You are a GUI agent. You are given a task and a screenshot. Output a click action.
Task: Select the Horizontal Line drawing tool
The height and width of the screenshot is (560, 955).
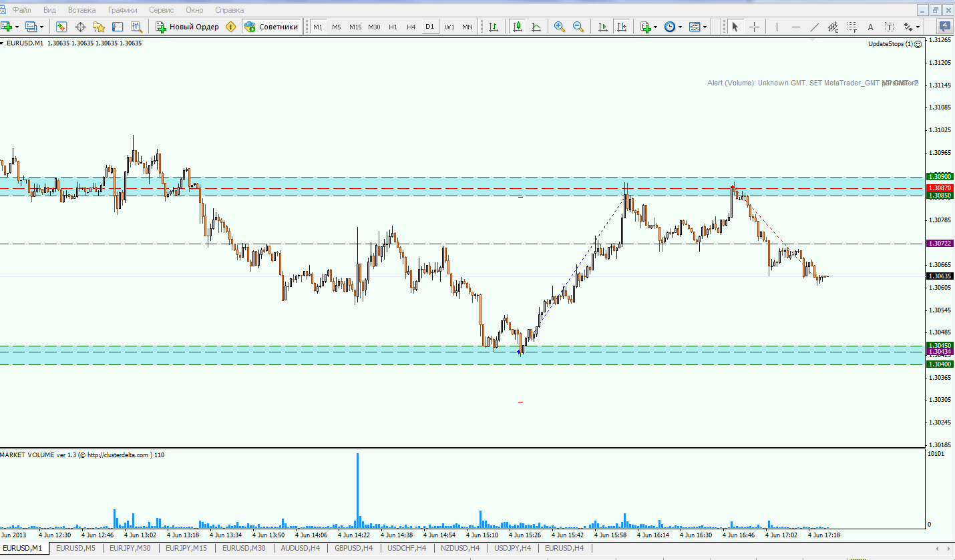(795, 27)
